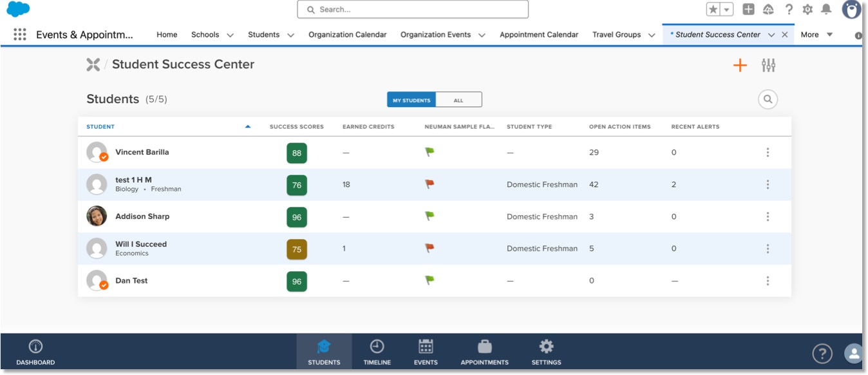This screenshot has width=868, height=375.
Task: Open the App Launcher grid icon
Action: [x=20, y=35]
